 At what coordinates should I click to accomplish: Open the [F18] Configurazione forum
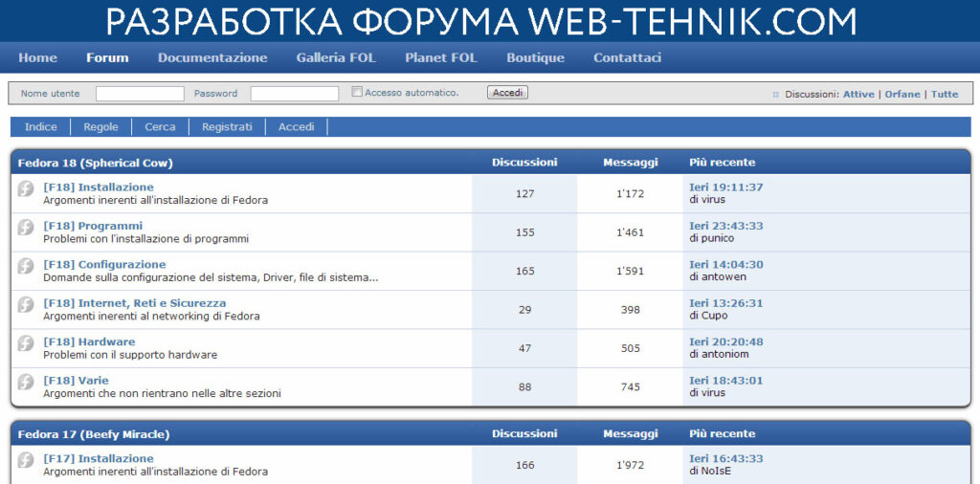pyautogui.click(x=104, y=265)
